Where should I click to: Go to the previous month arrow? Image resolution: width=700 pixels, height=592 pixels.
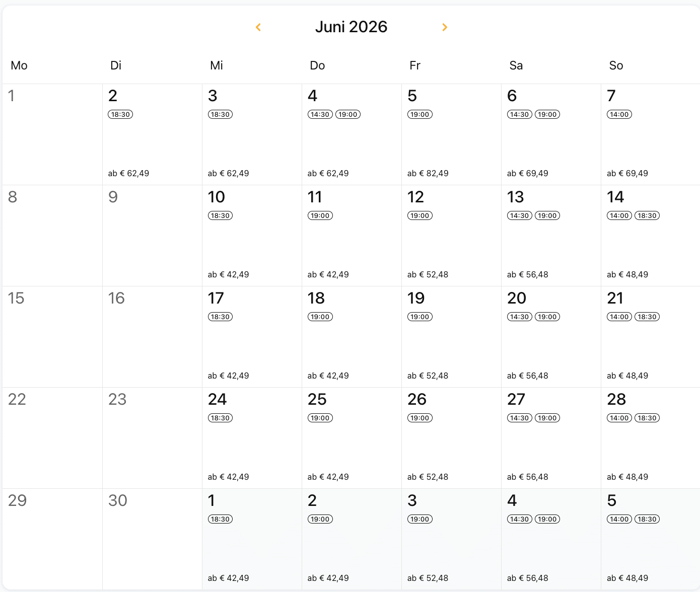[258, 27]
